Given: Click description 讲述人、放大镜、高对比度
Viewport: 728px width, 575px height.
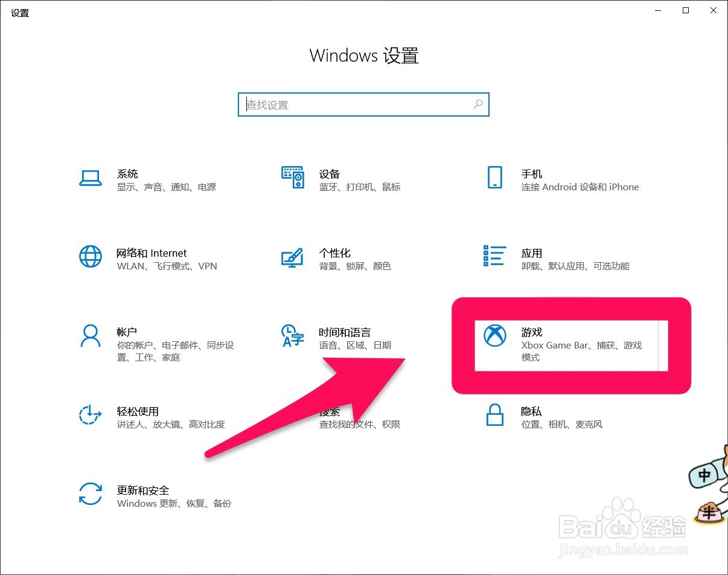Looking at the screenshot, I should pos(171,425).
